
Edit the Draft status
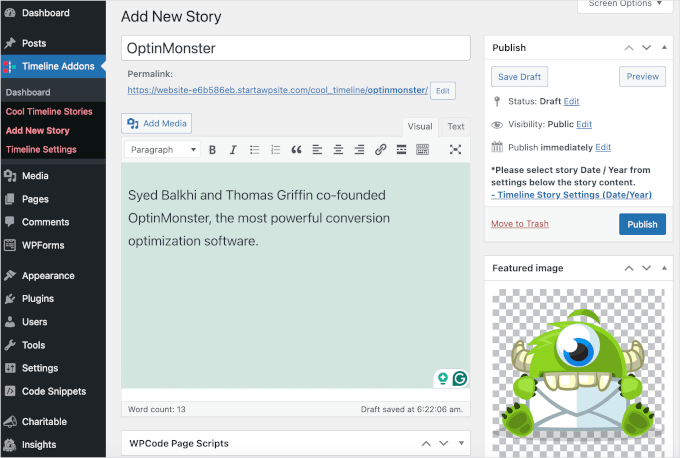(x=572, y=101)
